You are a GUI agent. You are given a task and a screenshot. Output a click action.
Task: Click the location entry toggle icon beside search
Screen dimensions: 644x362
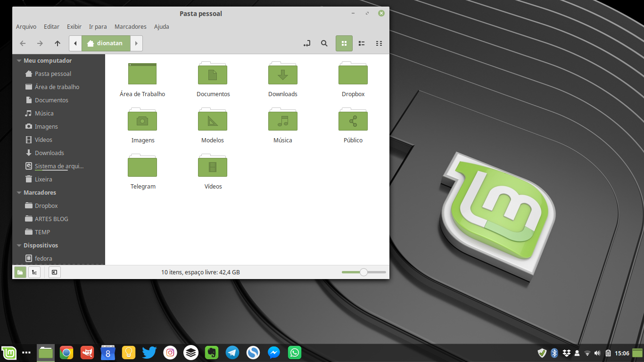(x=306, y=43)
